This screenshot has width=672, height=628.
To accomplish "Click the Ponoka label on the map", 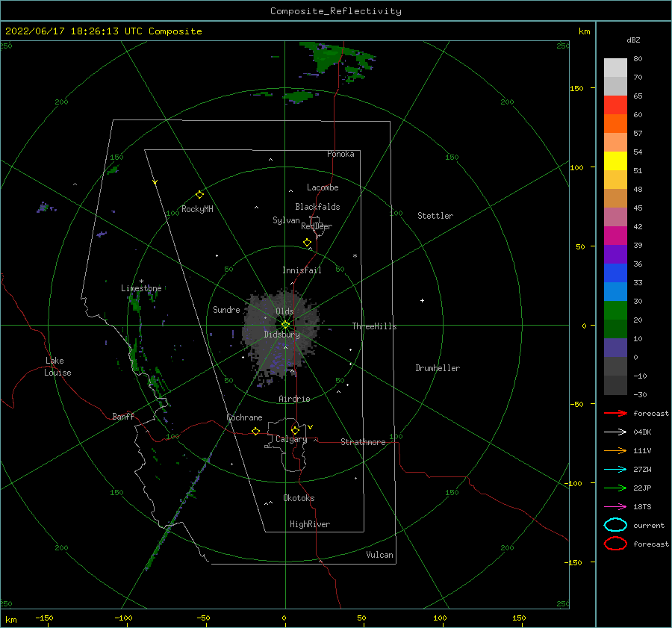I will 340,154.
